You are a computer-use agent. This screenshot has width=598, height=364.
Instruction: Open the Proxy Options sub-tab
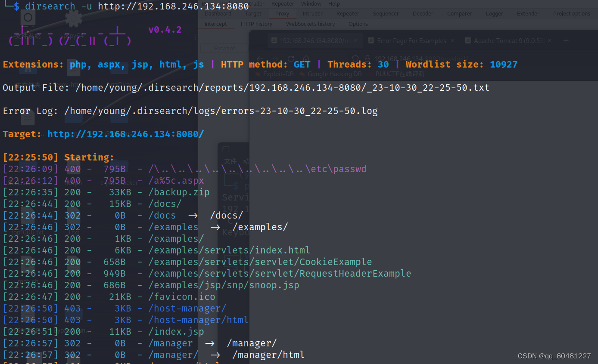coord(358,24)
